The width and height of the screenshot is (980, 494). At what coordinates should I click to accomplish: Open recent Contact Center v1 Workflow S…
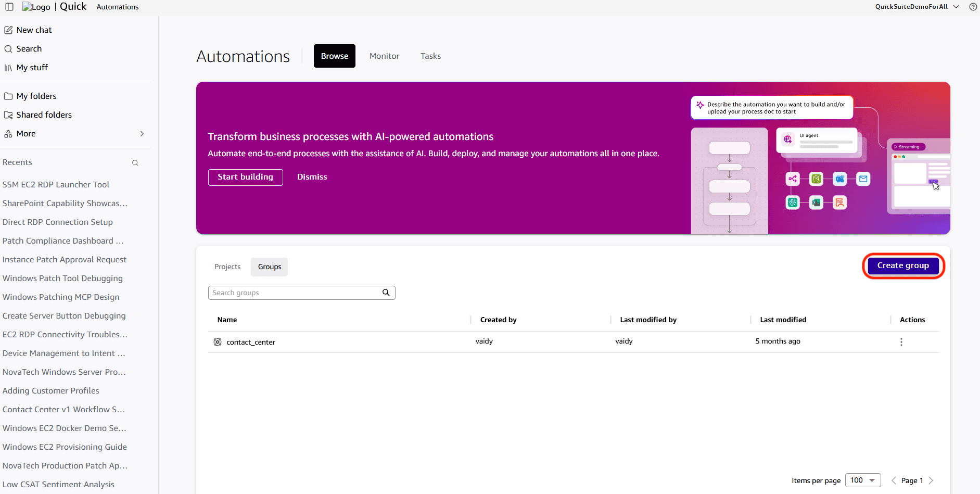(63, 410)
